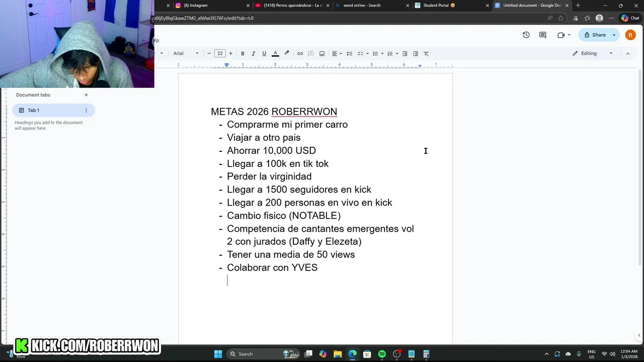Viewport: 644px width, 362px height.
Task: Switch to the Perros apareándose YouTube tab
Action: tap(292, 5)
